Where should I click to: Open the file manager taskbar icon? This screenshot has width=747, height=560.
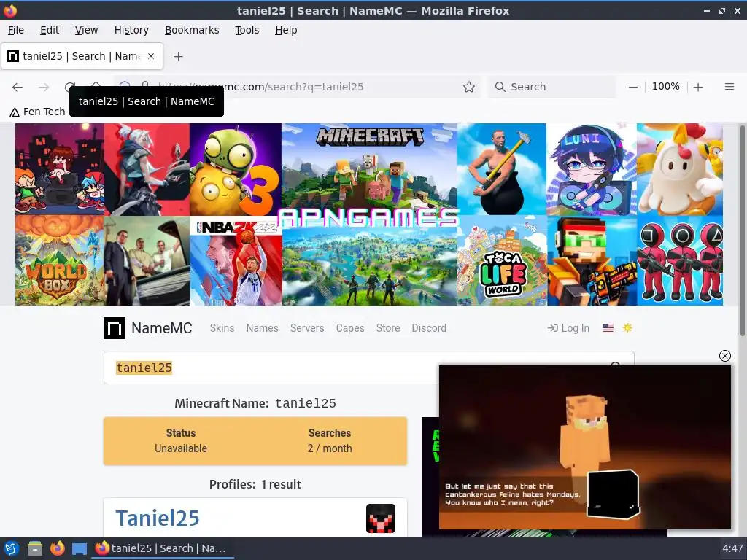tap(35, 548)
